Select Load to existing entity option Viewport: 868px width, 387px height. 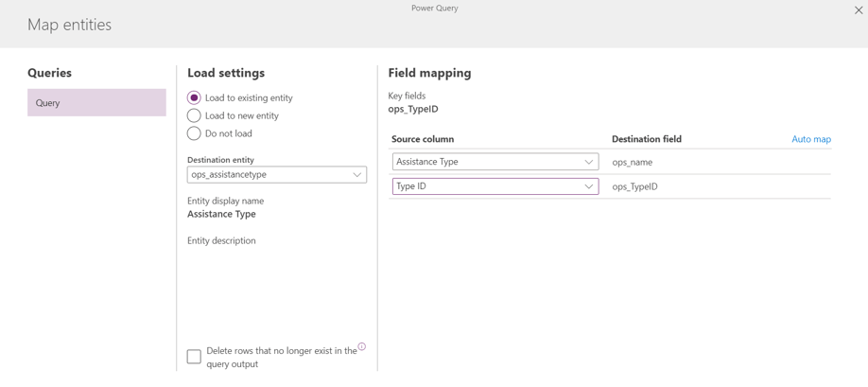[x=194, y=97]
